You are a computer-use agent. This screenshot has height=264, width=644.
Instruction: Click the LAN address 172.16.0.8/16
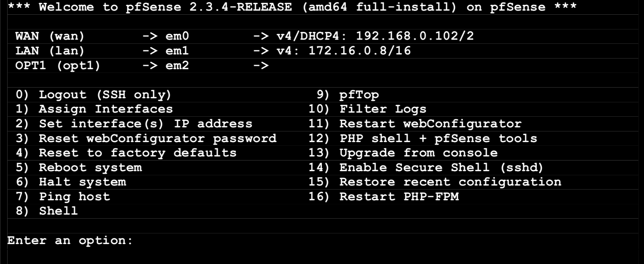click(360, 51)
